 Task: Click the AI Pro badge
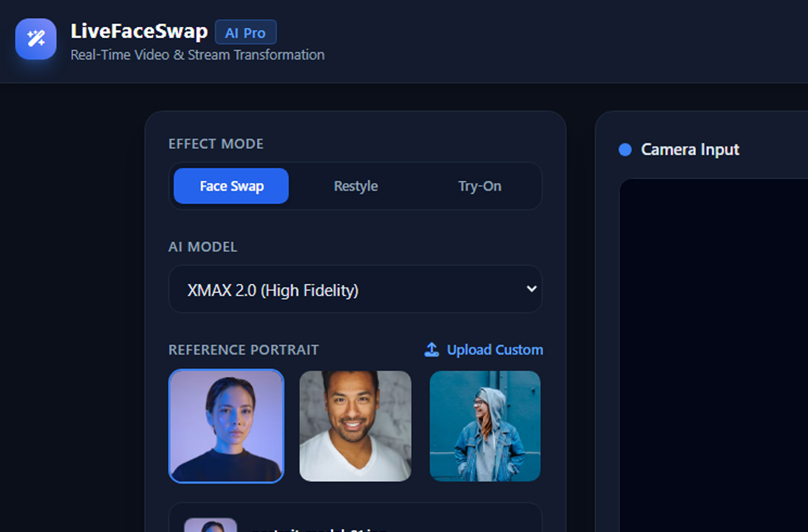click(246, 32)
